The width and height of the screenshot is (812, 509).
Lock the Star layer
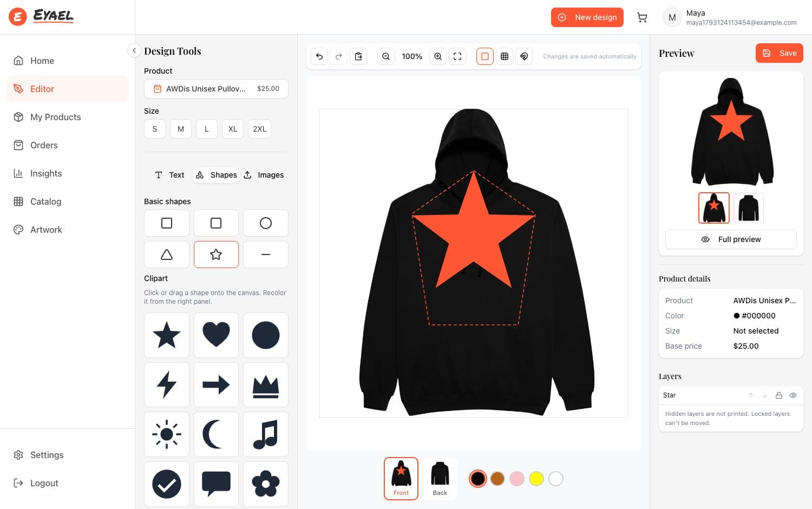pyautogui.click(x=779, y=395)
